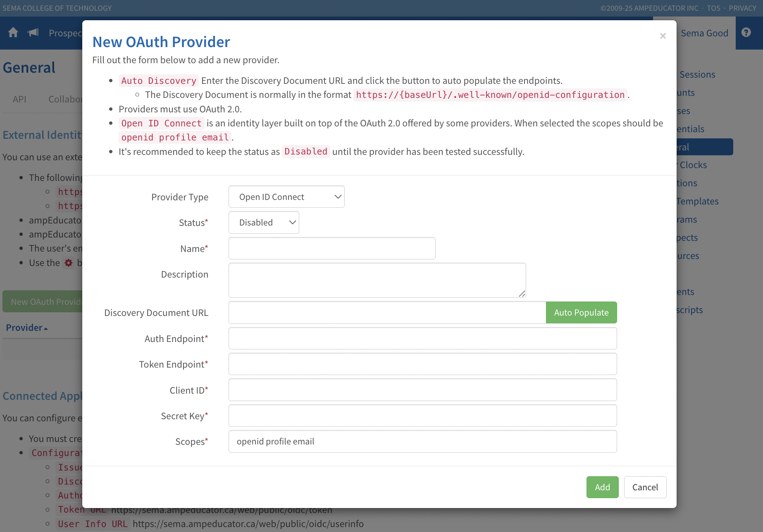Expand the Status dropdown

point(264,223)
